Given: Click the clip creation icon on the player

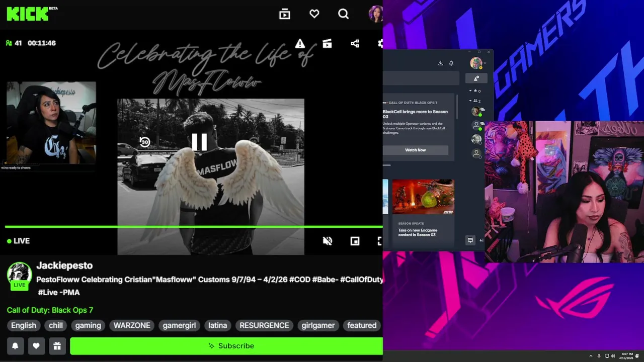Looking at the screenshot, I should click(x=327, y=44).
